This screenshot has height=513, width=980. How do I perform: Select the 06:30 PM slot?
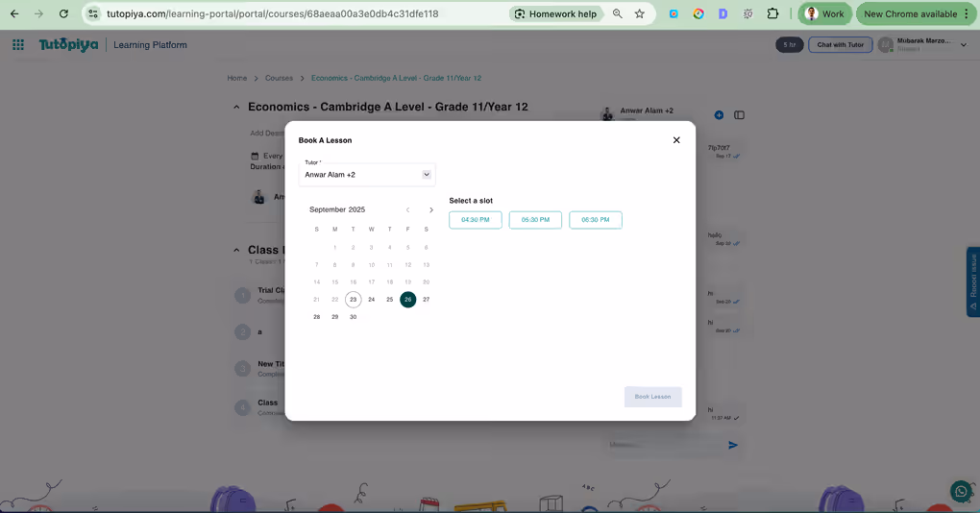pyautogui.click(x=596, y=220)
